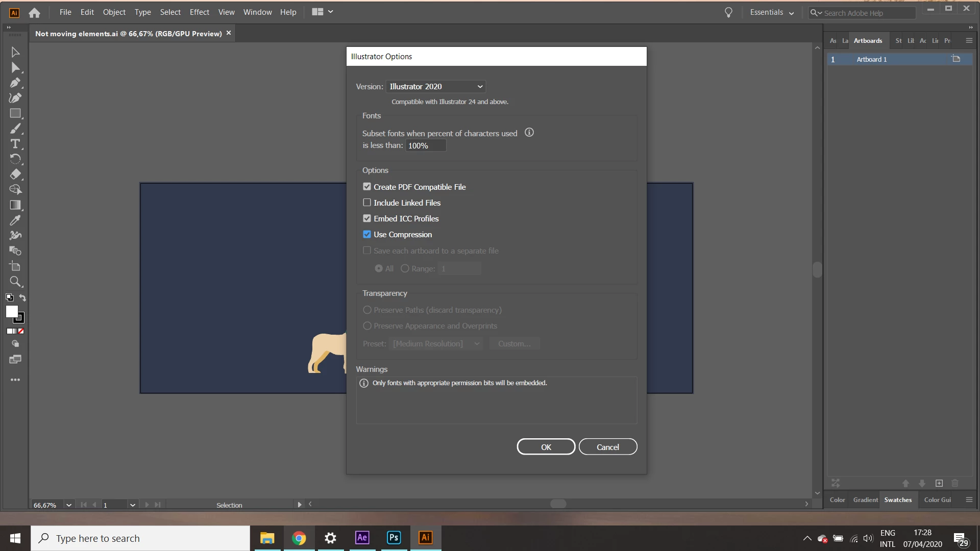
Task: Uncheck Create PDF Compatible File
Action: point(367,187)
